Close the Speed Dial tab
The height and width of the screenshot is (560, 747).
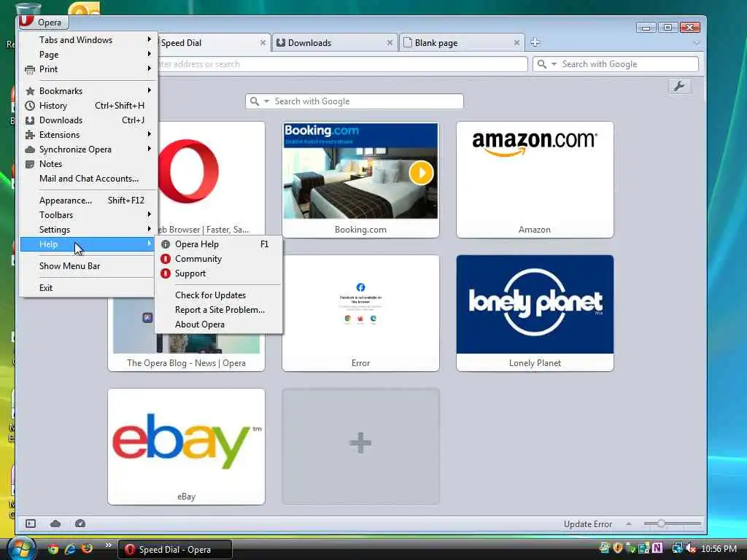coord(263,43)
